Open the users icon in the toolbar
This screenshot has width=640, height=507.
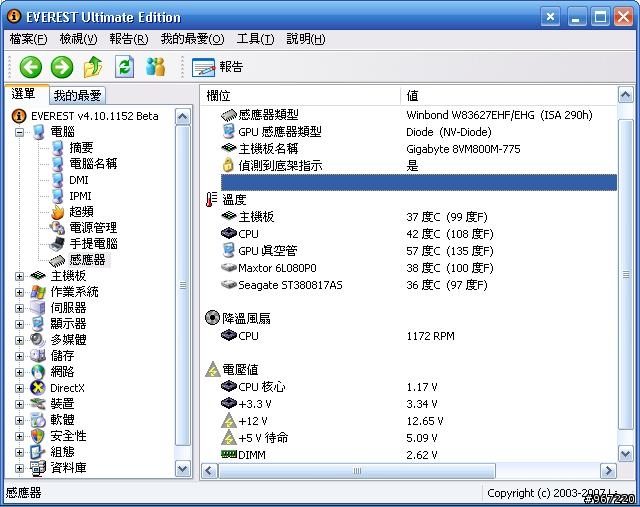(x=156, y=67)
